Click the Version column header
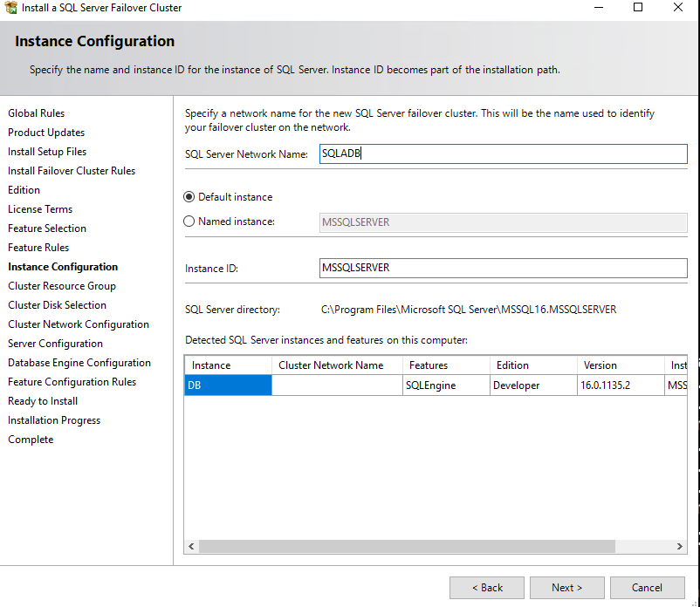The image size is (700, 607). (x=621, y=365)
